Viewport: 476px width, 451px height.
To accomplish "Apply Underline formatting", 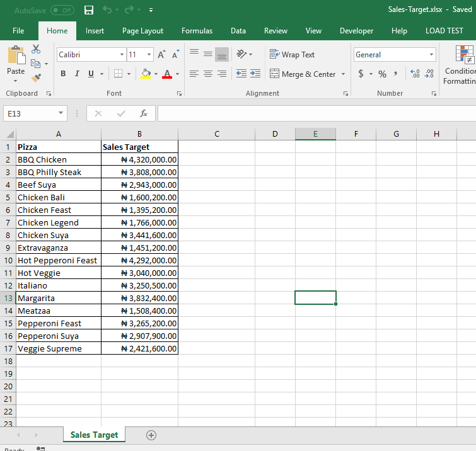I will click(x=91, y=74).
